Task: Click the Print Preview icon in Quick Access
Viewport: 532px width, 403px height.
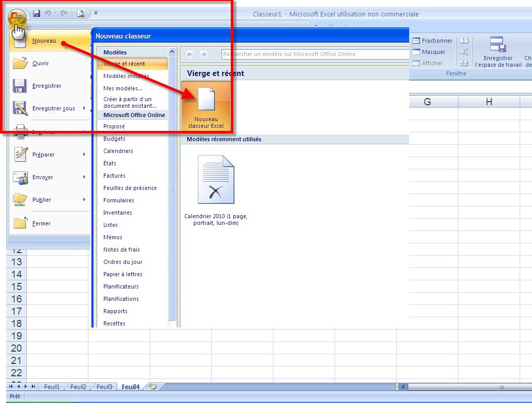Action: [x=81, y=13]
